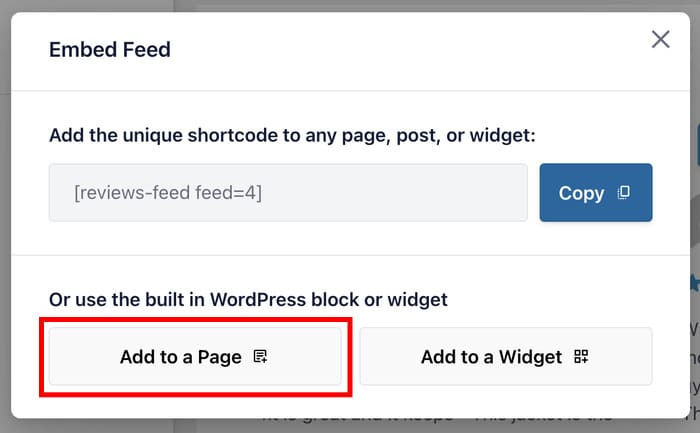Close the Embed Feed dialog

point(660,40)
